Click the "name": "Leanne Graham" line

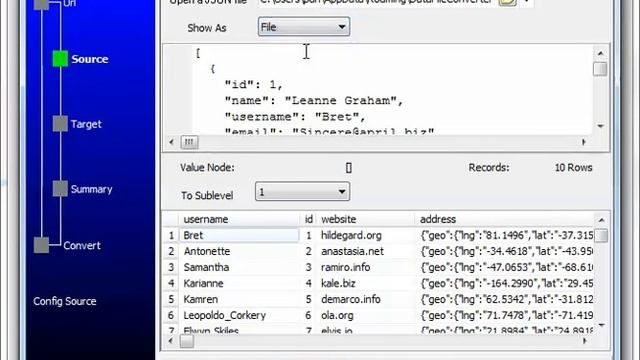[x=314, y=101]
